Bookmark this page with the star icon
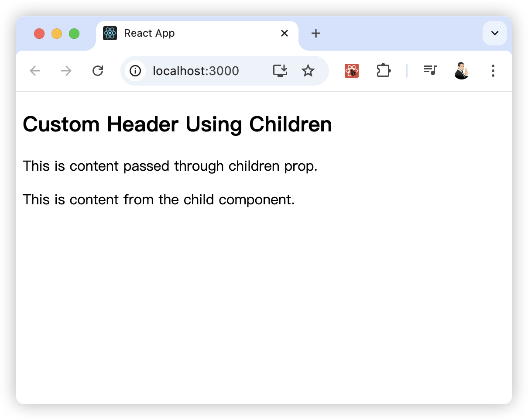Viewport: 528px width, 420px height. (308, 71)
